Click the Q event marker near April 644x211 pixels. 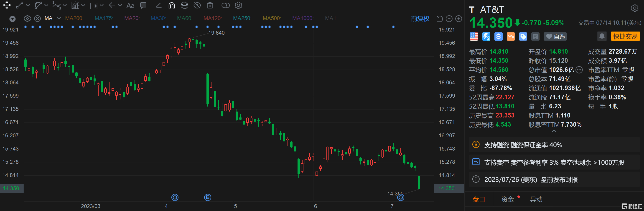[175, 198]
